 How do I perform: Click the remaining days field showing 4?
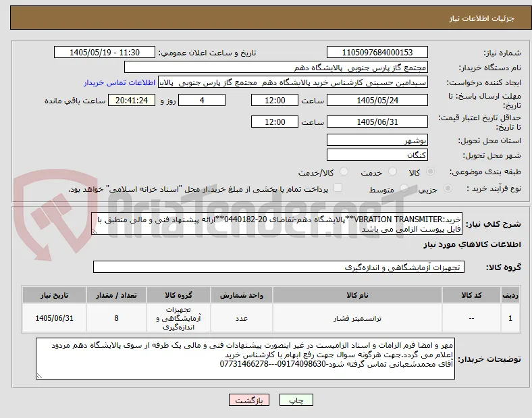202,100
